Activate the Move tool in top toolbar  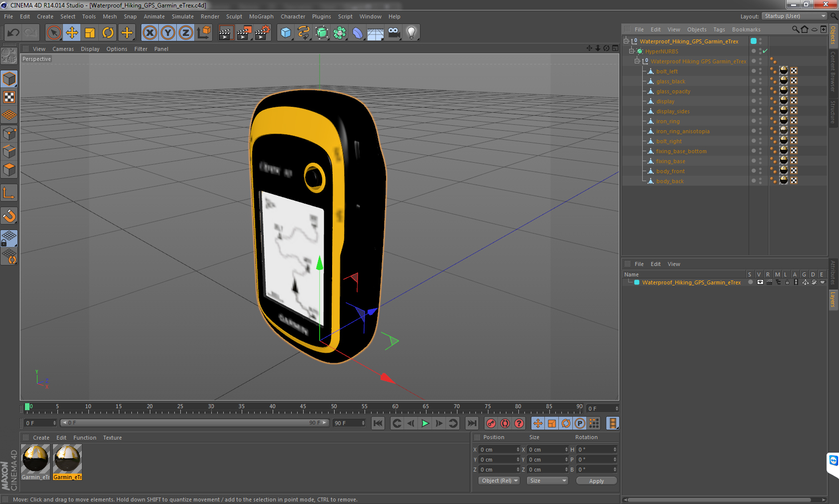pos(72,33)
